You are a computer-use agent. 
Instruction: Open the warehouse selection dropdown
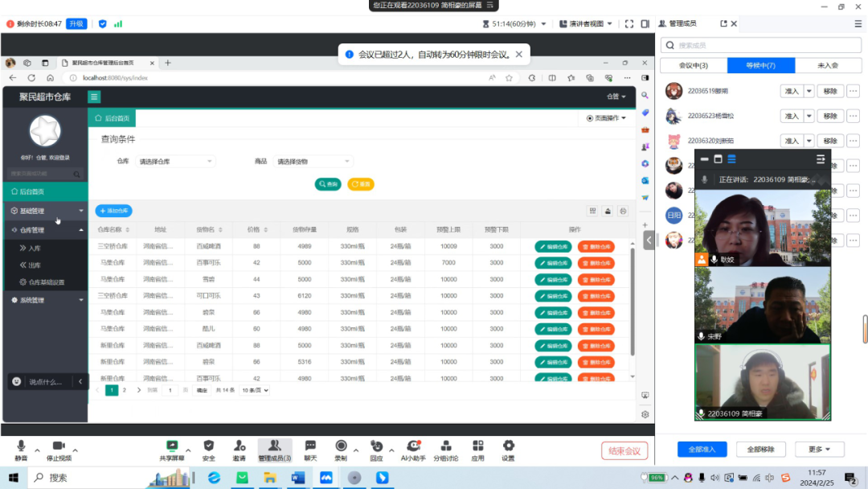[175, 162]
